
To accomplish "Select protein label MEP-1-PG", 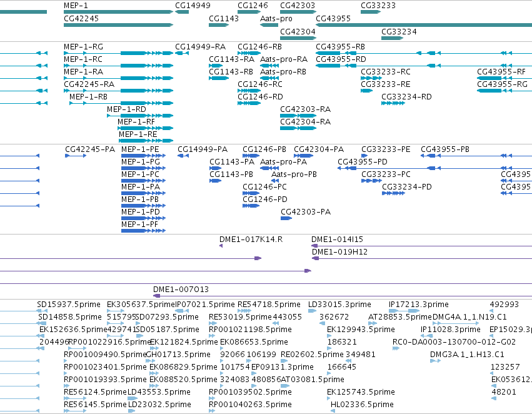I will pos(141,162).
